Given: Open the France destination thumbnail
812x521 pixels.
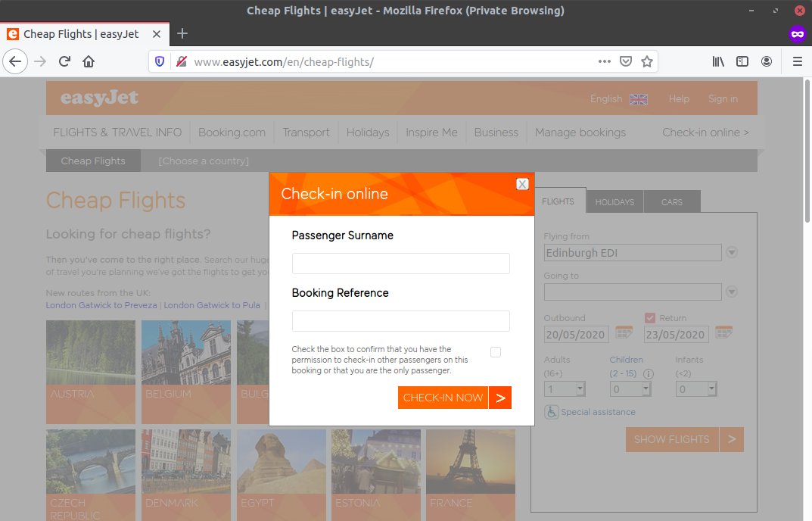Looking at the screenshot, I should pyautogui.click(x=471, y=475).
